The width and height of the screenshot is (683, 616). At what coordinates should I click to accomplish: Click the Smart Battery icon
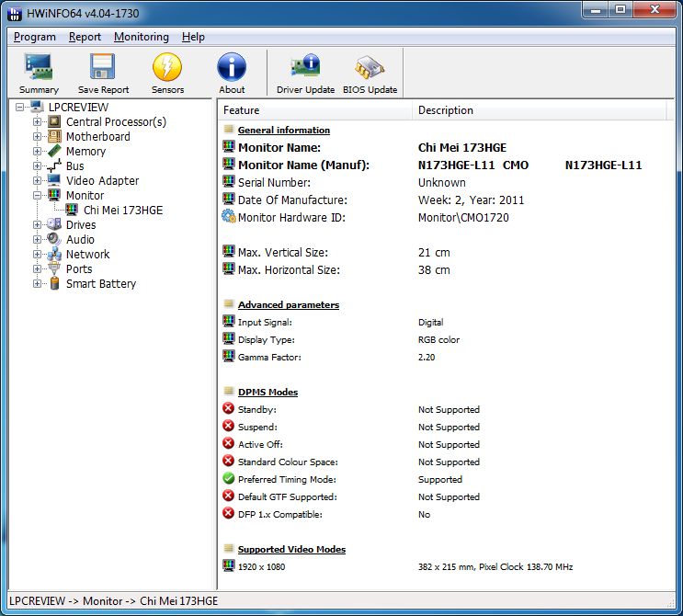[54, 283]
